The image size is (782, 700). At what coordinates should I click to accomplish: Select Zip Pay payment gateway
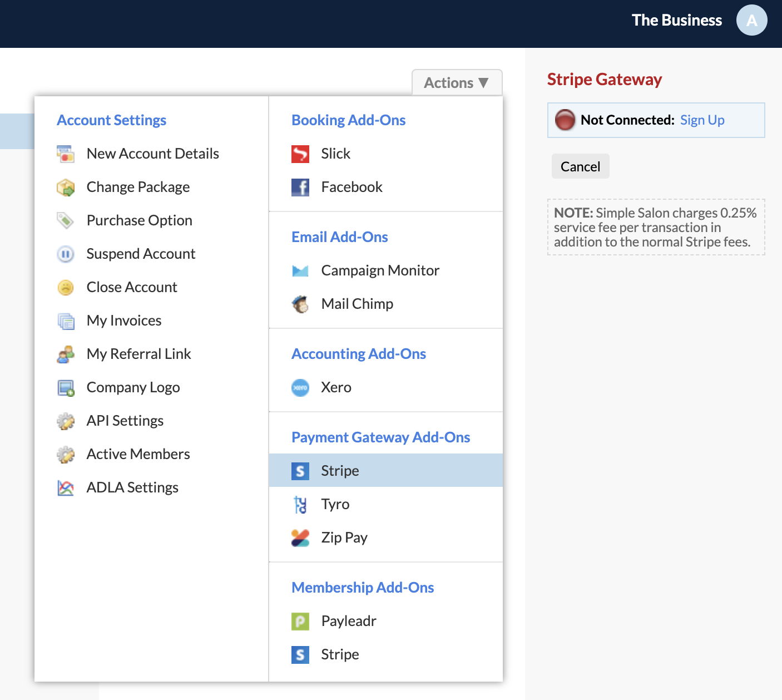pos(386,538)
